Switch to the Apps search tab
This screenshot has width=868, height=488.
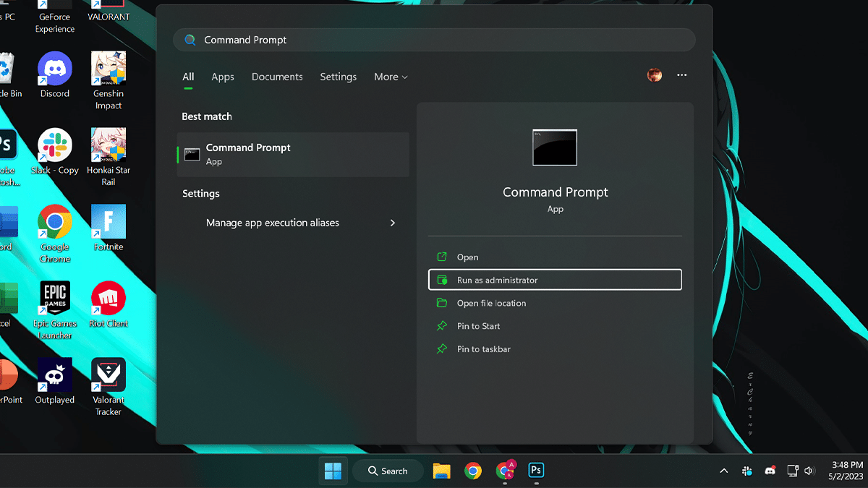[x=223, y=77]
